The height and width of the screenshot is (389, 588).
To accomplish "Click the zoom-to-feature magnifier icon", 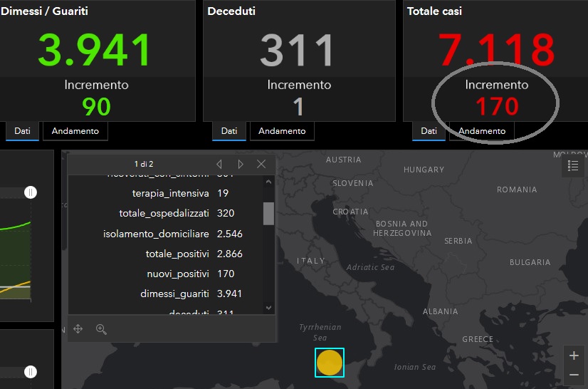I will click(x=101, y=328).
